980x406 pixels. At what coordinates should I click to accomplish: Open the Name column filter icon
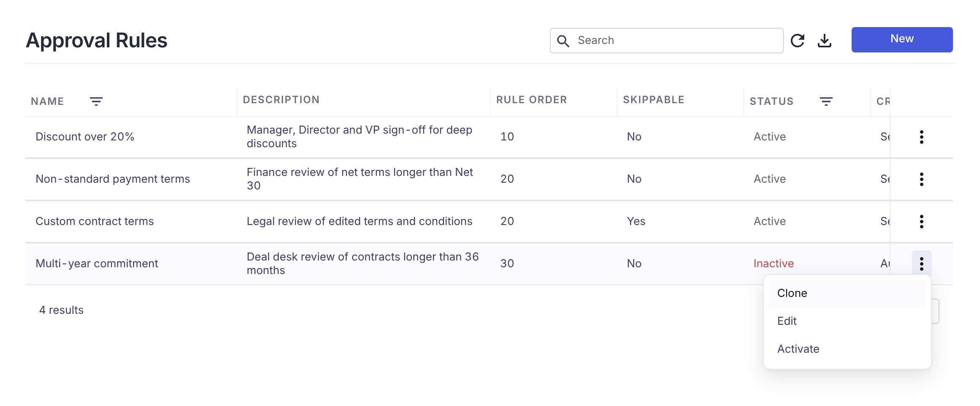96,101
